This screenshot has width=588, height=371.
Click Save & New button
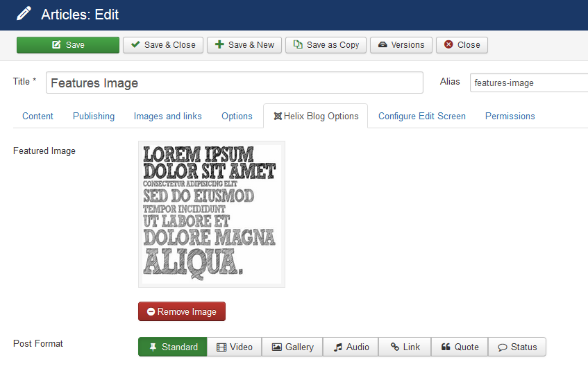[244, 45]
